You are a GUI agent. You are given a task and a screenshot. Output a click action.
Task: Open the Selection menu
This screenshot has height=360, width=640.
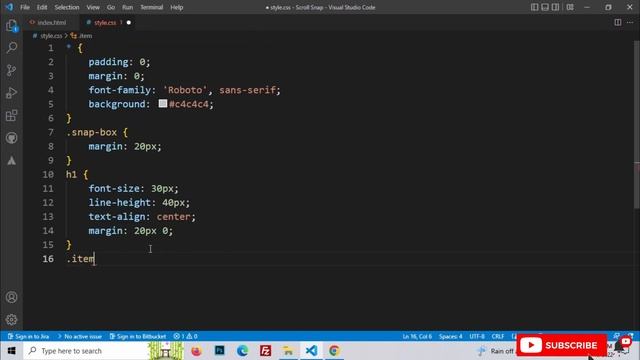pos(67,7)
